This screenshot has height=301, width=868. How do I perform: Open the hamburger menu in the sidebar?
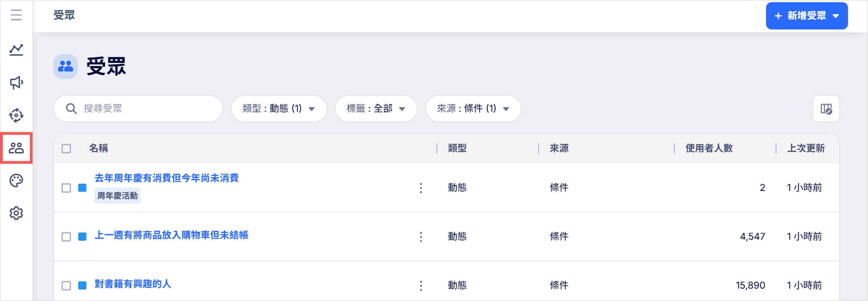[x=16, y=15]
